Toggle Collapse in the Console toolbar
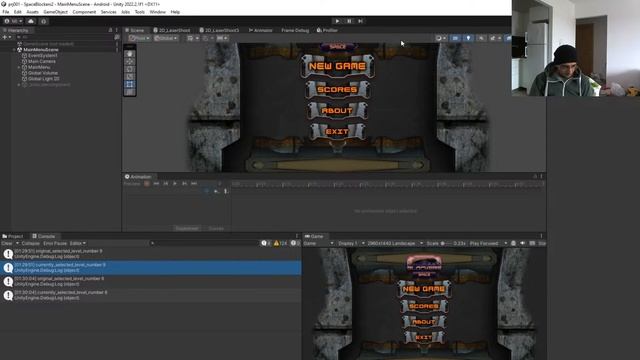Image resolution: width=640 pixels, height=360 pixels. 31,243
